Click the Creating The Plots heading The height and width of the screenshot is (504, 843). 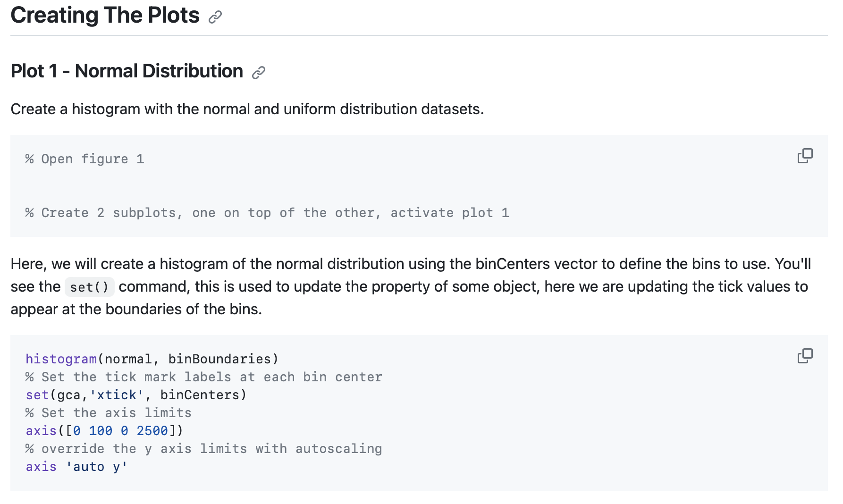coord(105,15)
